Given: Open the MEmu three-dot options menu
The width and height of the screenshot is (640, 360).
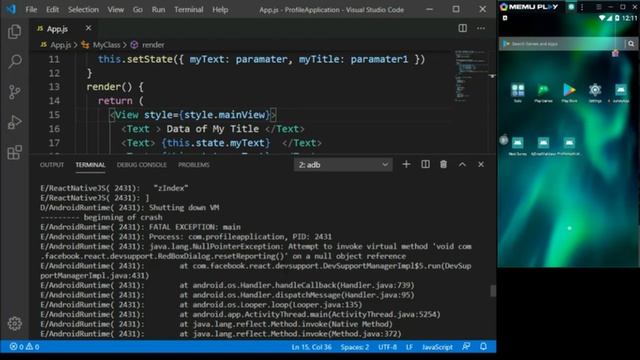Looking at the screenshot, I should point(582,7).
